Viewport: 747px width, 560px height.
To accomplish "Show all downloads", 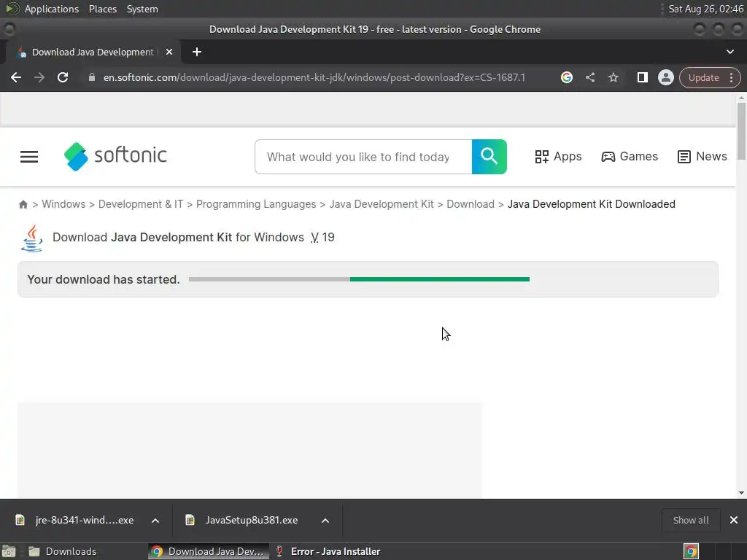I will [690, 520].
